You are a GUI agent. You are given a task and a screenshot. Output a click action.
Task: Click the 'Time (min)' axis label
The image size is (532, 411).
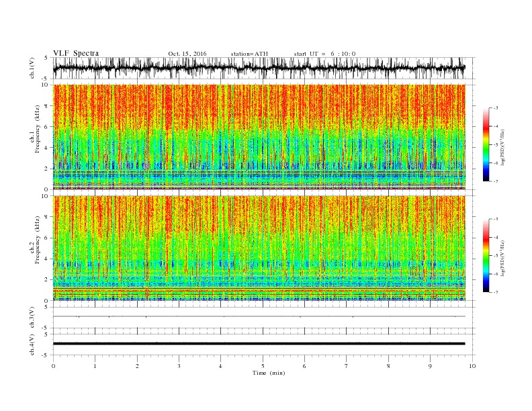click(269, 373)
